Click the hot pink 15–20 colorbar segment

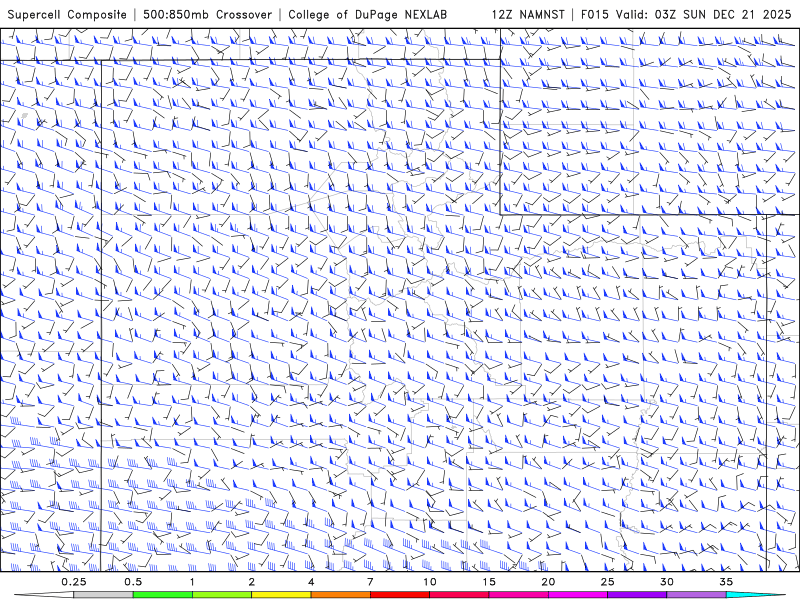[518, 595]
